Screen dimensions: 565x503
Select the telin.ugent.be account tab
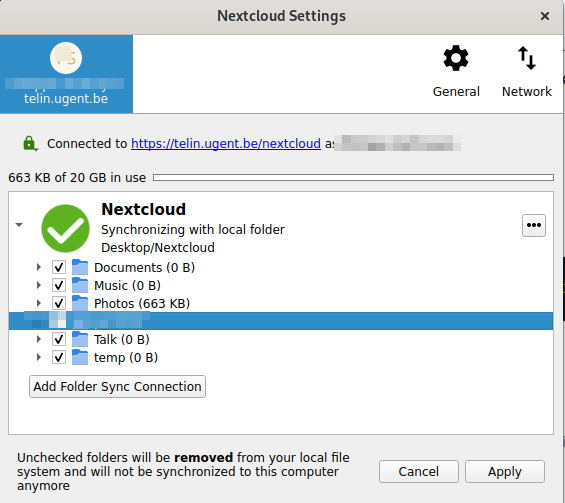tap(66, 74)
